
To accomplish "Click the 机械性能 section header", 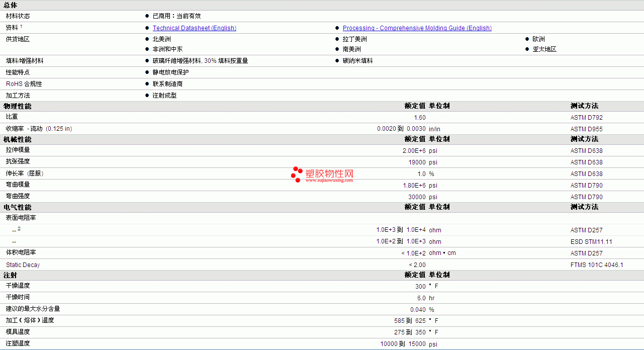I will point(17,139).
